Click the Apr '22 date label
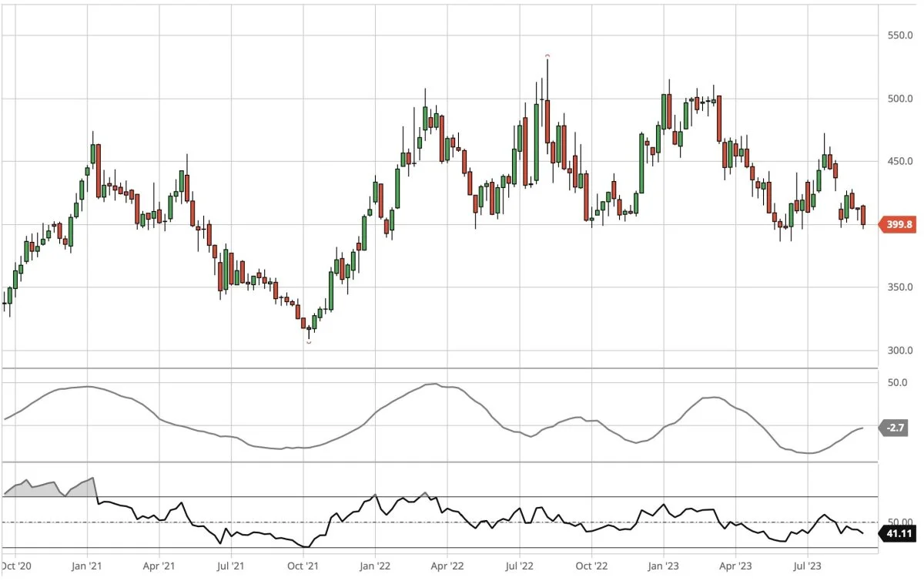 tap(446, 566)
